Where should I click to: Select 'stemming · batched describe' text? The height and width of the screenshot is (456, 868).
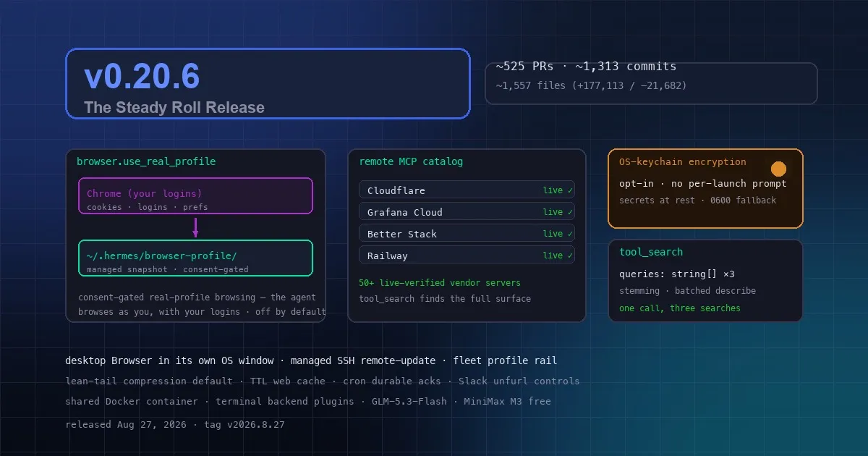tap(687, 290)
